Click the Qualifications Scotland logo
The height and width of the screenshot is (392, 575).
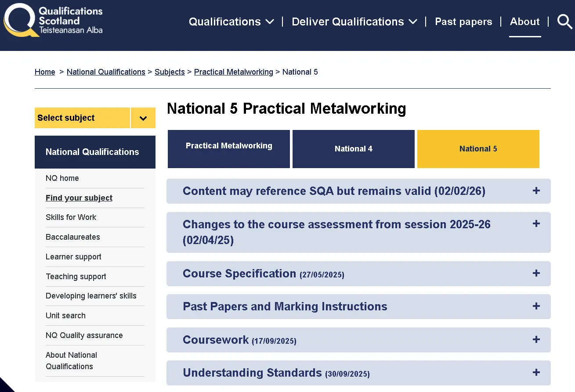pos(53,20)
